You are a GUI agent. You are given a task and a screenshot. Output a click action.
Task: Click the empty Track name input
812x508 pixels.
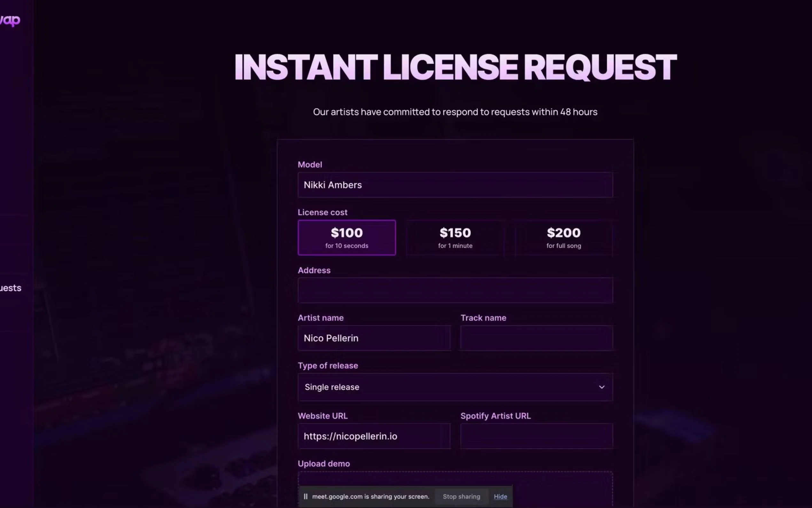536,338
